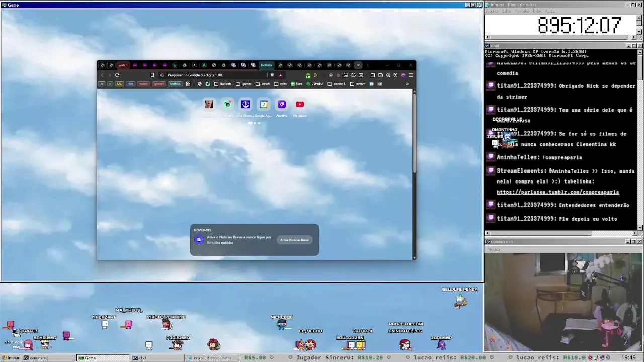Click 'AninhaTelles: !compreaparla' chat message

(x=539, y=157)
